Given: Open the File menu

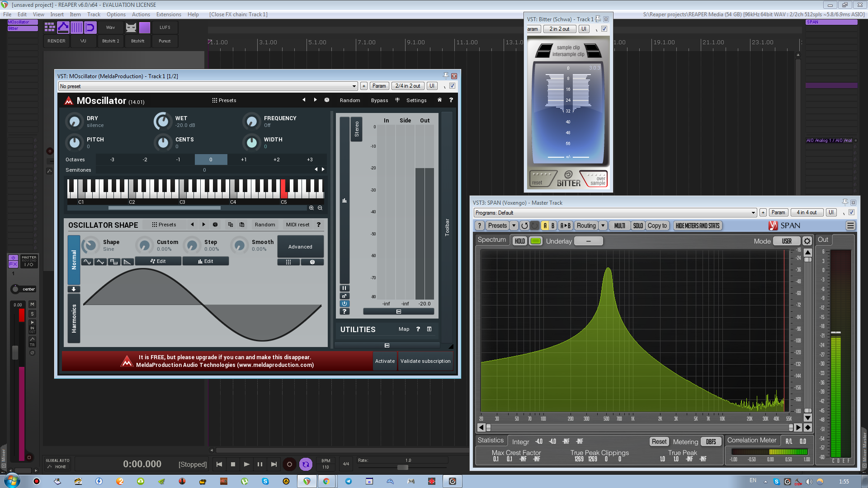Looking at the screenshot, I should pyautogui.click(x=7, y=14).
